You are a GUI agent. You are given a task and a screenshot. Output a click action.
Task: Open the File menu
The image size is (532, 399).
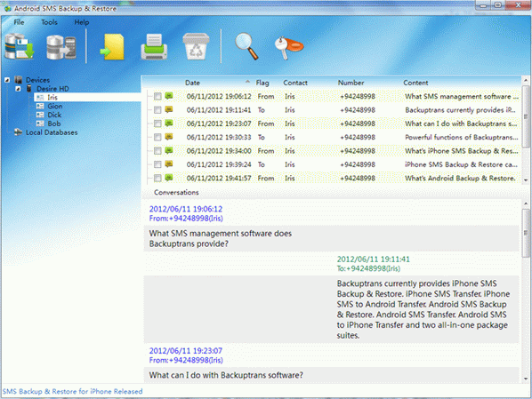click(19, 22)
